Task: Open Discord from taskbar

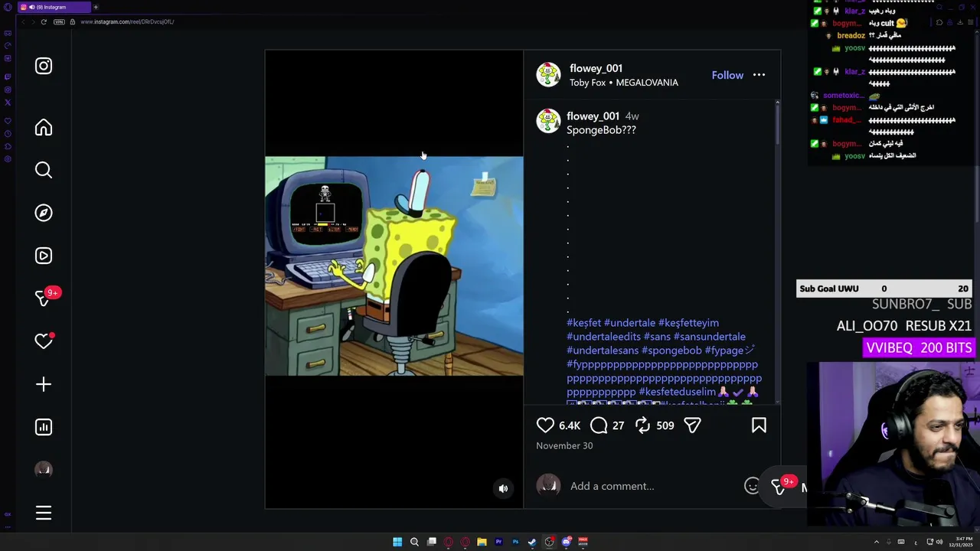Action: (x=566, y=542)
